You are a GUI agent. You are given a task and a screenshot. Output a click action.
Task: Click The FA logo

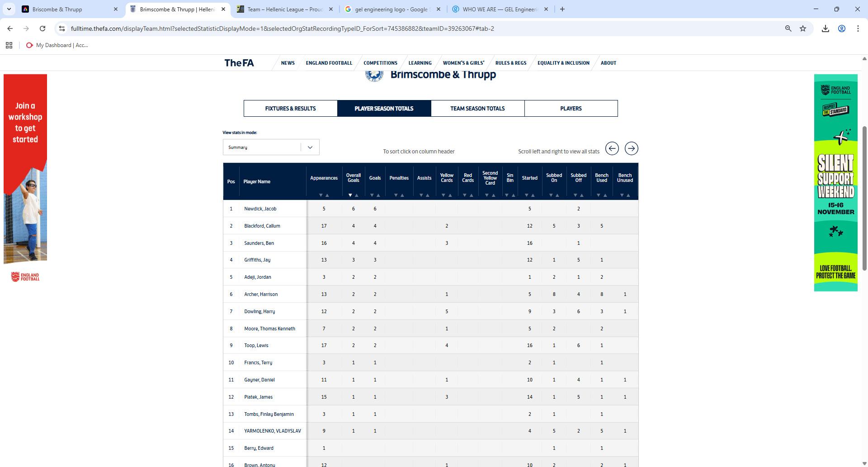(x=239, y=63)
